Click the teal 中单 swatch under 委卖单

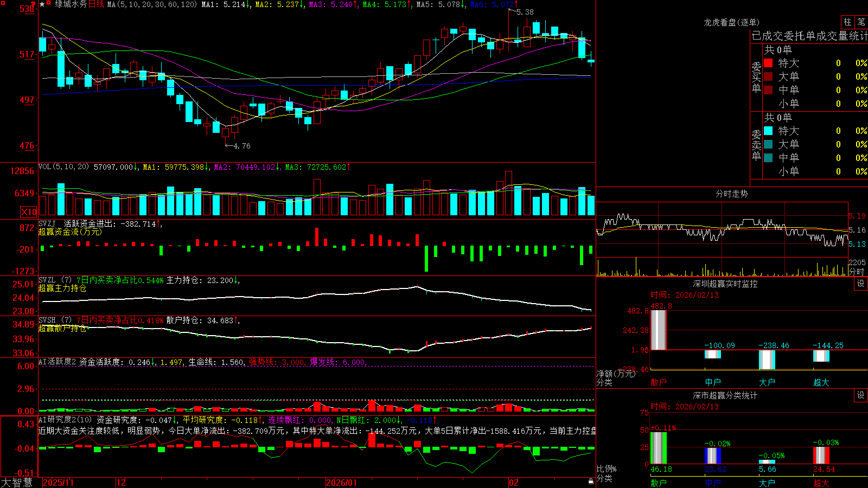pyautogui.click(x=768, y=158)
